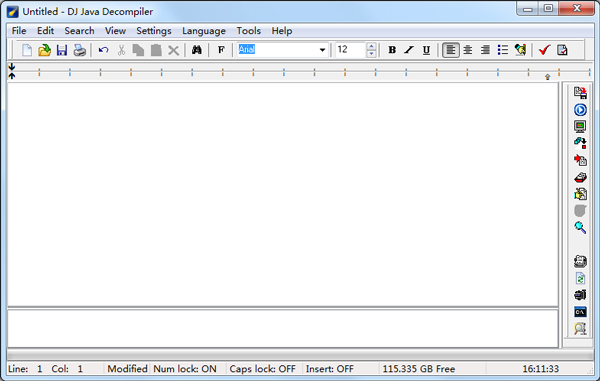Align text left
This screenshot has height=381, width=600.
[451, 50]
